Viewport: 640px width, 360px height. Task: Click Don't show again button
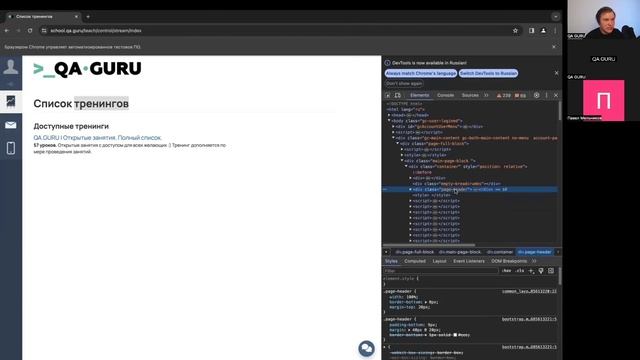[404, 83]
